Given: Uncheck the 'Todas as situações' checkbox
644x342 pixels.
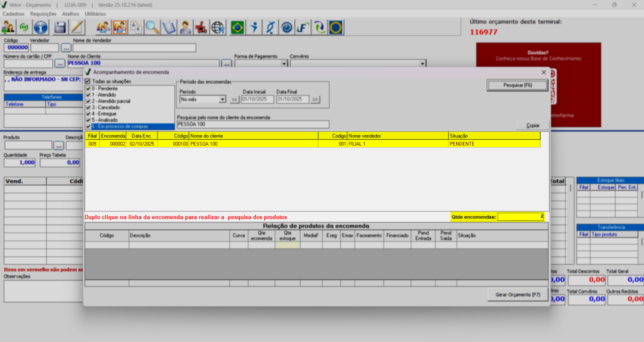Looking at the screenshot, I should [88, 81].
